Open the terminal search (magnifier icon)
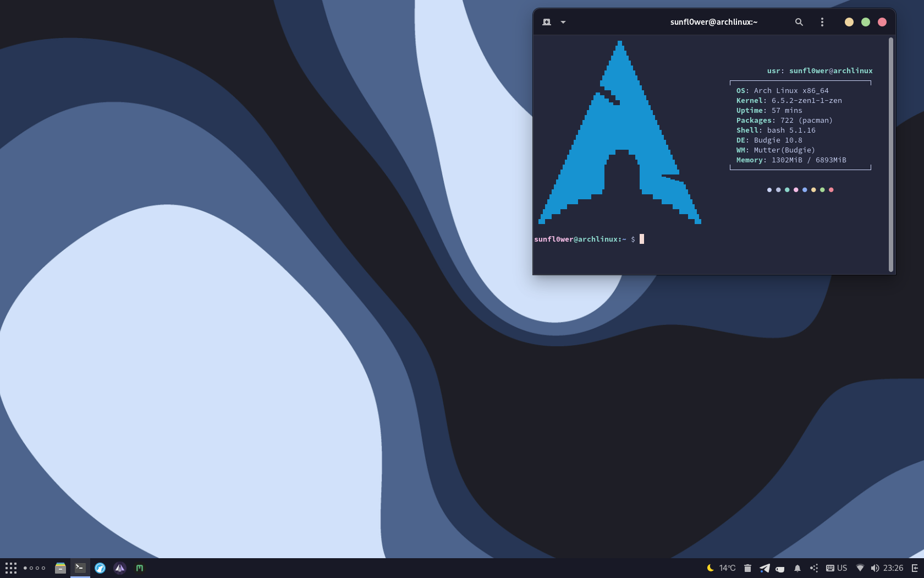 [799, 22]
